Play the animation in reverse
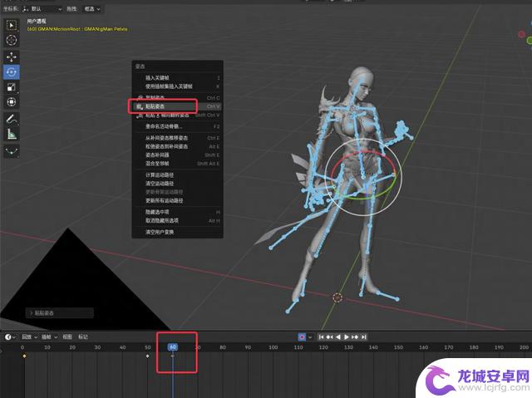 tap(338, 337)
